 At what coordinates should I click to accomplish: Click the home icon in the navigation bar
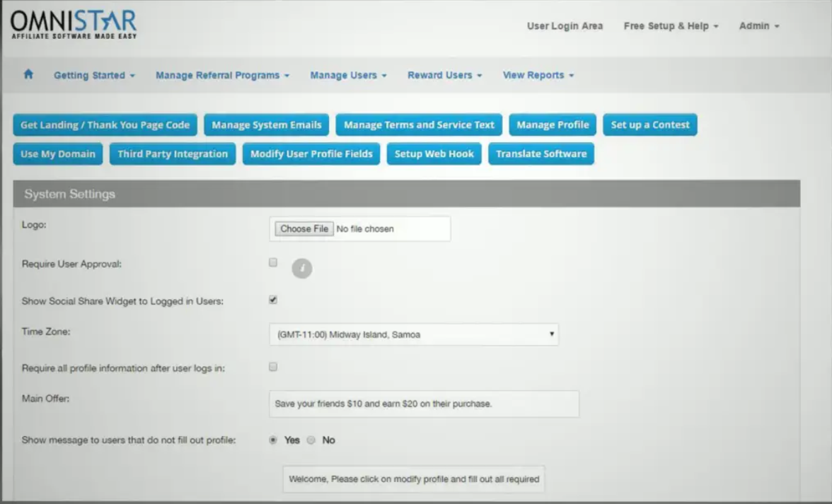pos(28,74)
